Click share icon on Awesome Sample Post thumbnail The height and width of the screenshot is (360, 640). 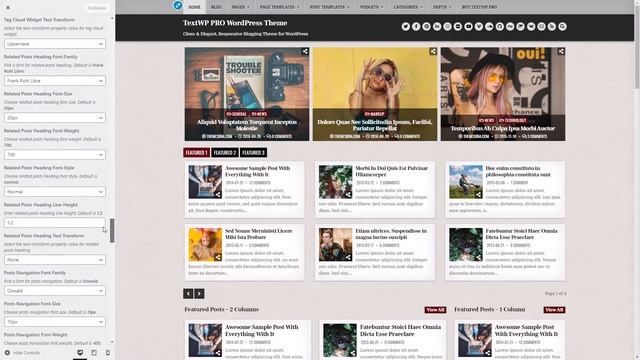tap(218, 195)
